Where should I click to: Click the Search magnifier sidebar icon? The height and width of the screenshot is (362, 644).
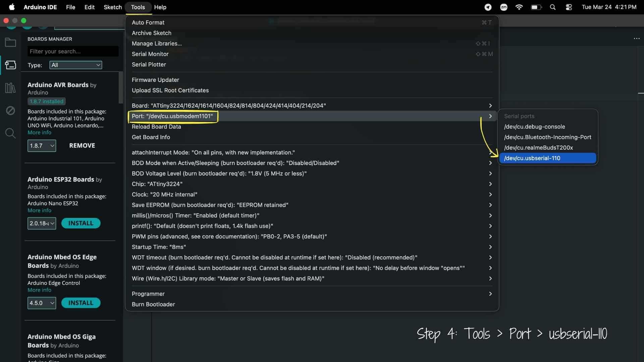coord(10,133)
